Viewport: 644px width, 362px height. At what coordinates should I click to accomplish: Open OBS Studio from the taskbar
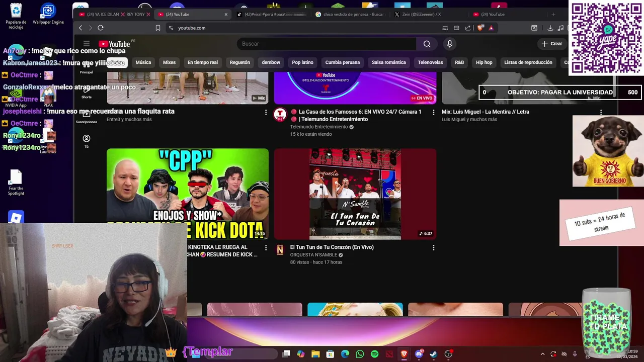(x=448, y=354)
